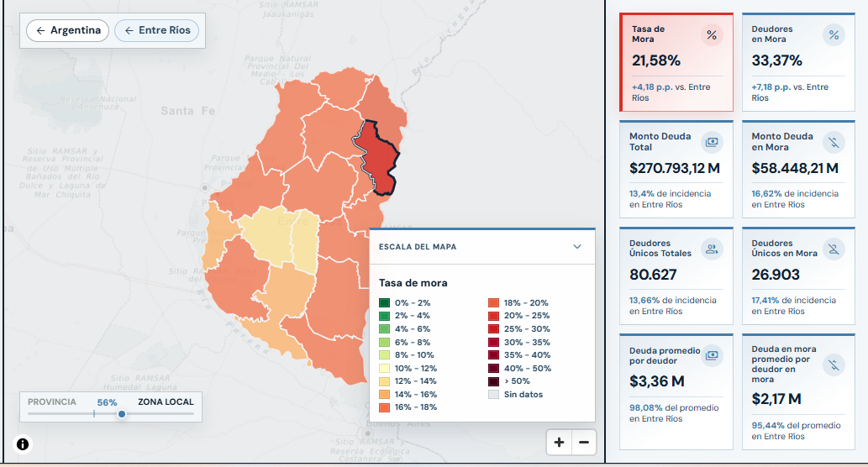Click the 18% - 20% legend swatch

tap(493, 302)
